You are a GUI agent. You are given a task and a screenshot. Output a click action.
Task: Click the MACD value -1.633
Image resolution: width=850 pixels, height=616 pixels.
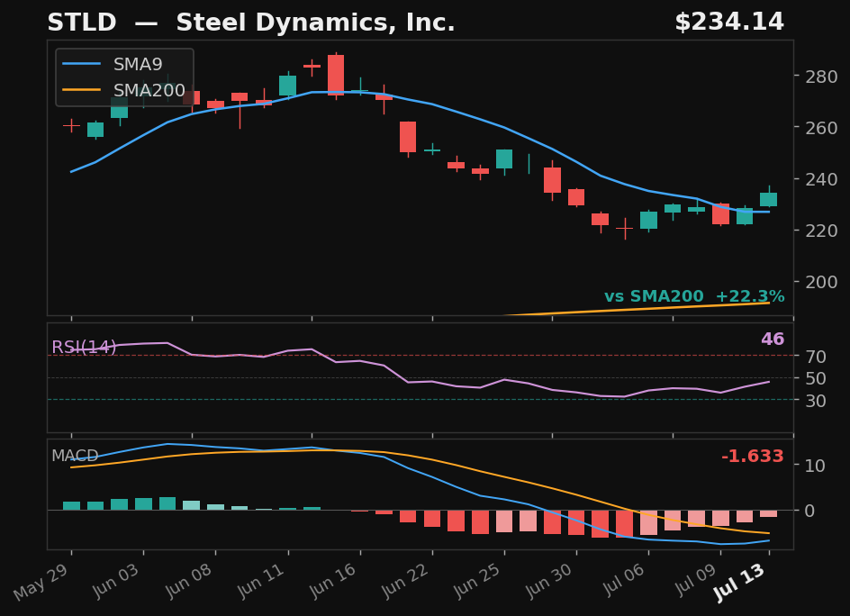[753, 456]
